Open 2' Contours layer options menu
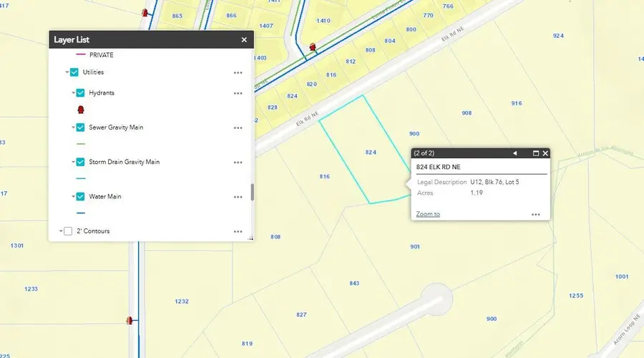This screenshot has width=644, height=358. click(238, 231)
